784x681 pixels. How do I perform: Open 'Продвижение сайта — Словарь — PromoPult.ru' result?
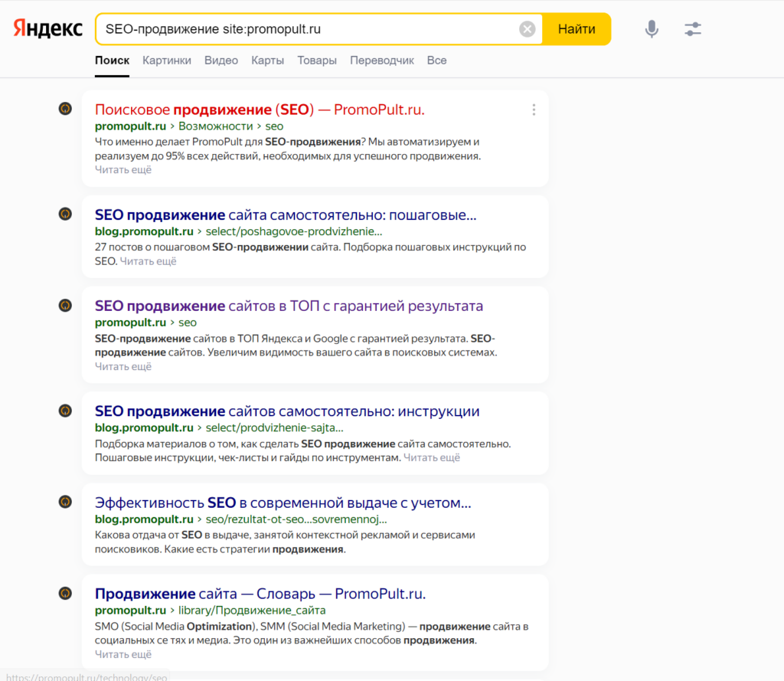[260, 594]
